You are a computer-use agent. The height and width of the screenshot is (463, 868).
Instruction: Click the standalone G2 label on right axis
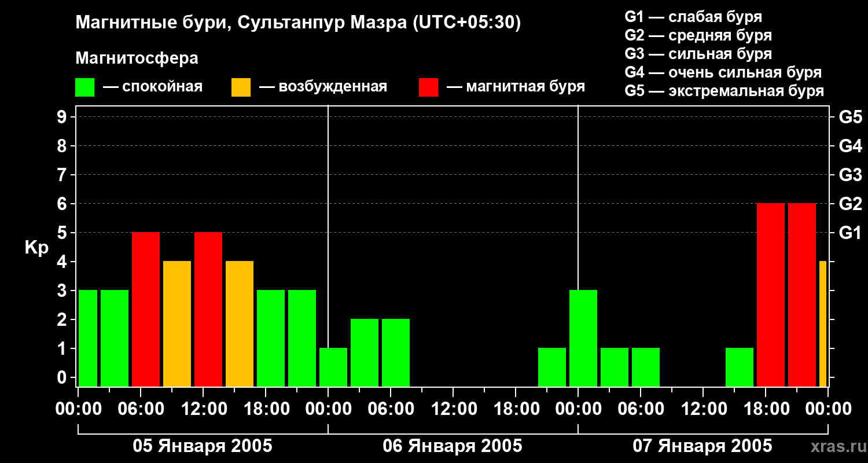click(x=850, y=204)
